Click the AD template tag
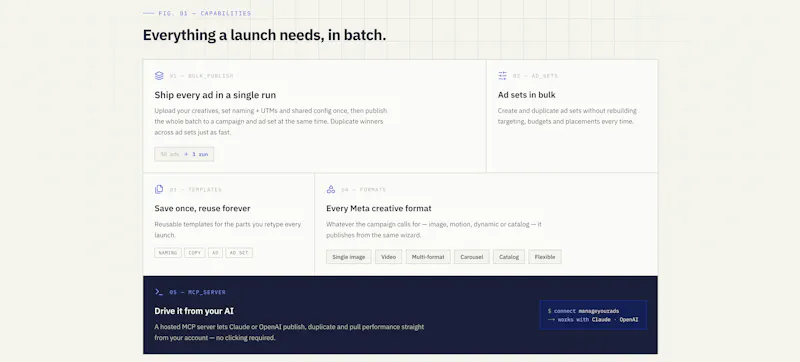Screen dimensions: 800x362 point(215,253)
